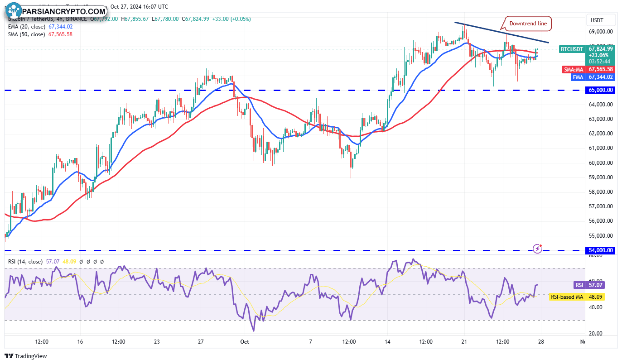Screen dimensions: 622x364
Task: Click the 54,000.00 horizontal line price label
Action: pyautogui.click(x=601, y=250)
